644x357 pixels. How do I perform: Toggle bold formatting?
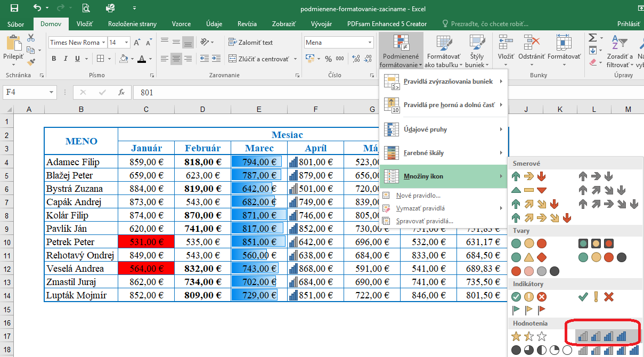[x=54, y=59]
